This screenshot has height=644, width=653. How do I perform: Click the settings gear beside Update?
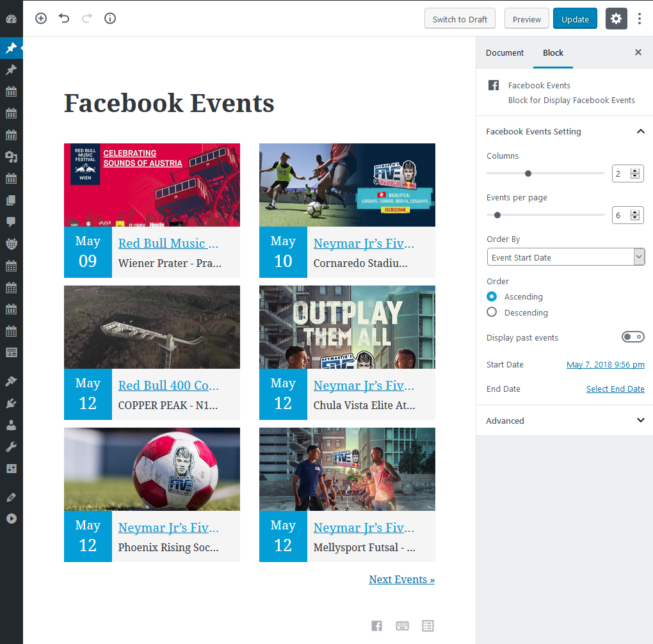pyautogui.click(x=616, y=19)
